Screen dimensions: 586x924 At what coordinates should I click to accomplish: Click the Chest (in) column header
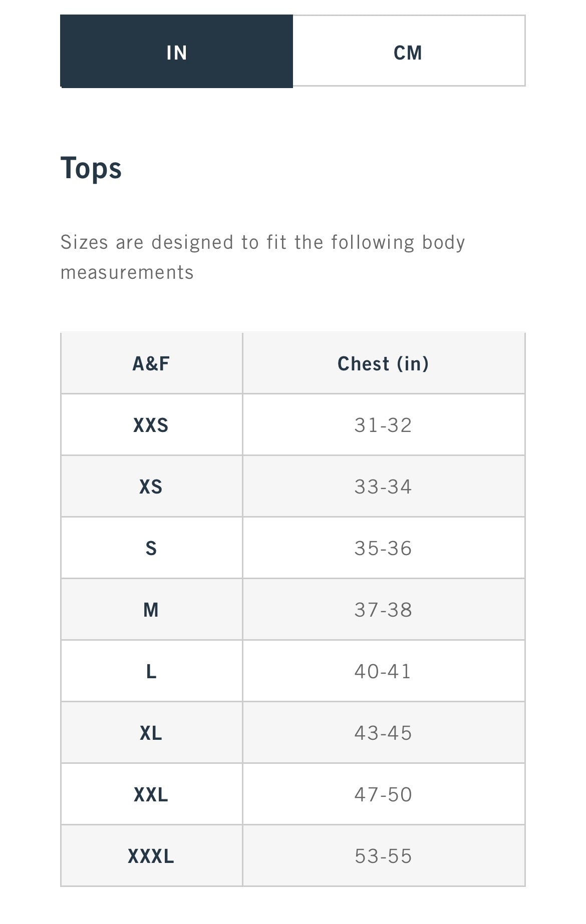point(383,363)
